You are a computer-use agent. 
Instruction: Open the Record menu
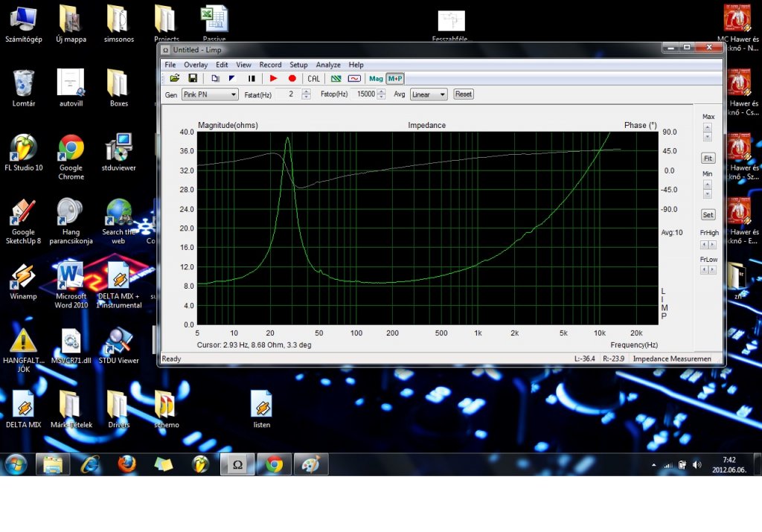click(270, 65)
